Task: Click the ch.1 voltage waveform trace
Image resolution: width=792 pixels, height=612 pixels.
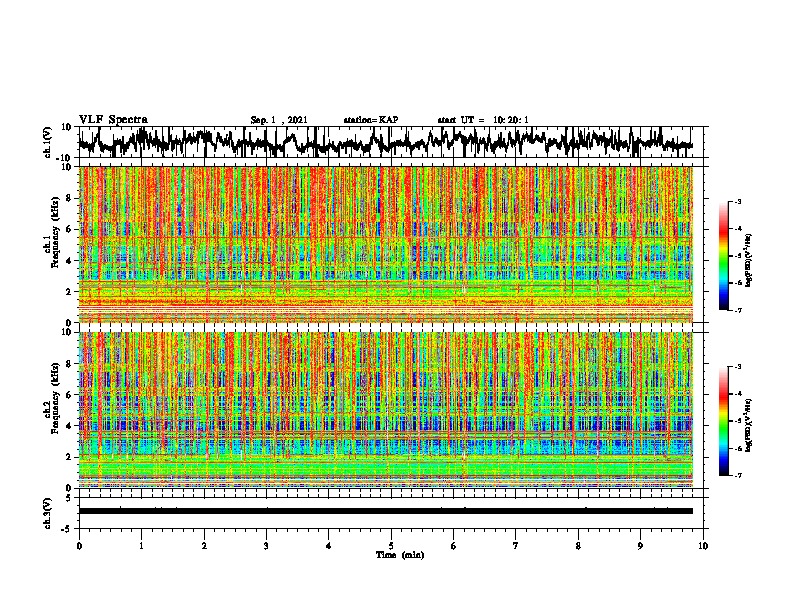Action: click(x=385, y=142)
